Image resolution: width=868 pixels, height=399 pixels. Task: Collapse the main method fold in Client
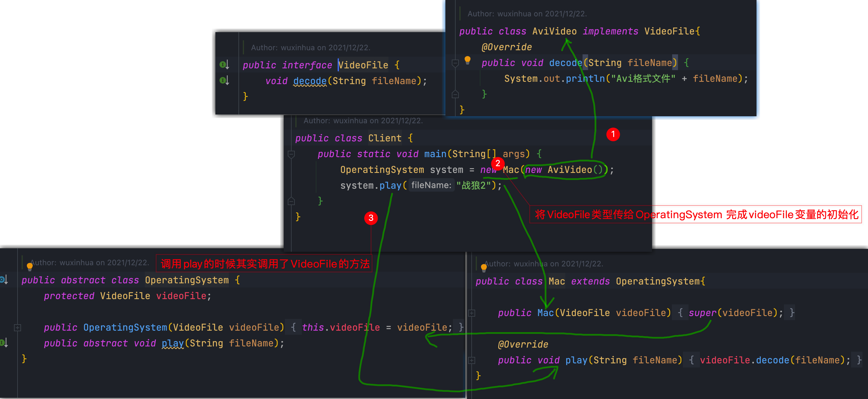tap(292, 154)
